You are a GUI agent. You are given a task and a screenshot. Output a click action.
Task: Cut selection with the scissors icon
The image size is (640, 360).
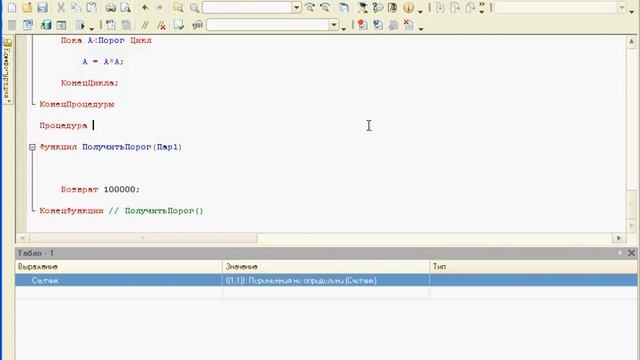61,7
